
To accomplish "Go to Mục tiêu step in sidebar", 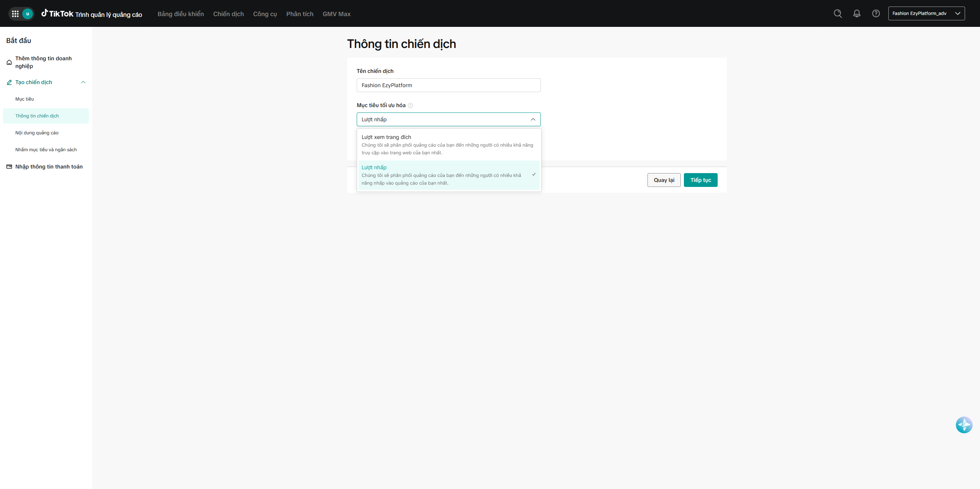I will pos(46,99).
